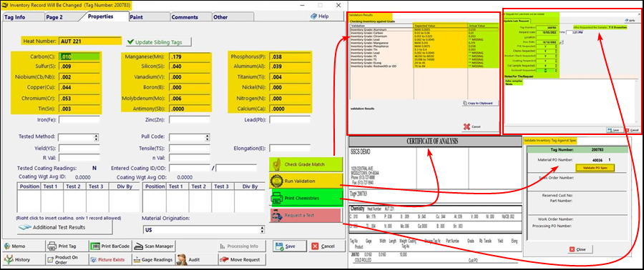Click the Run Validation button
This screenshot has width=644, height=270.
(x=306, y=181)
